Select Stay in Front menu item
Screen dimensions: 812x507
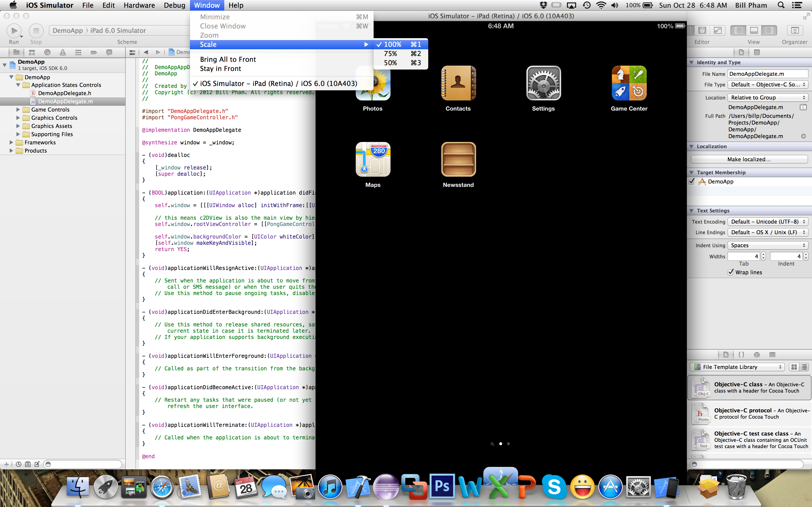220,69
